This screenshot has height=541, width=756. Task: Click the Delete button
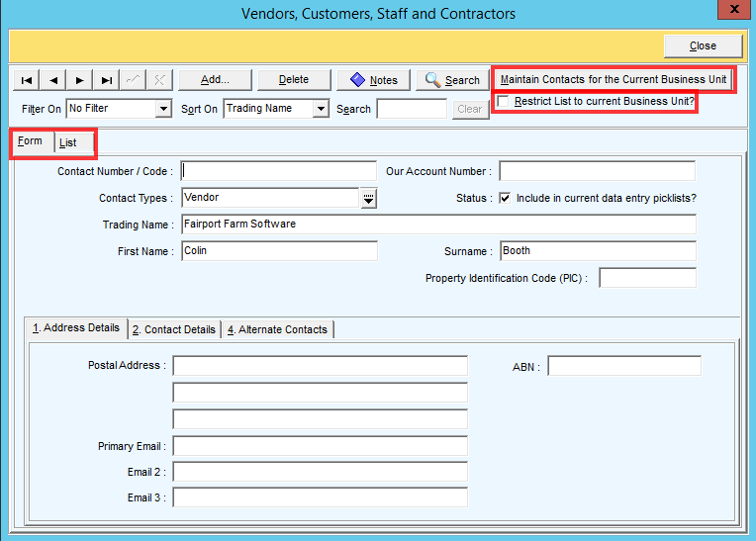(293, 80)
